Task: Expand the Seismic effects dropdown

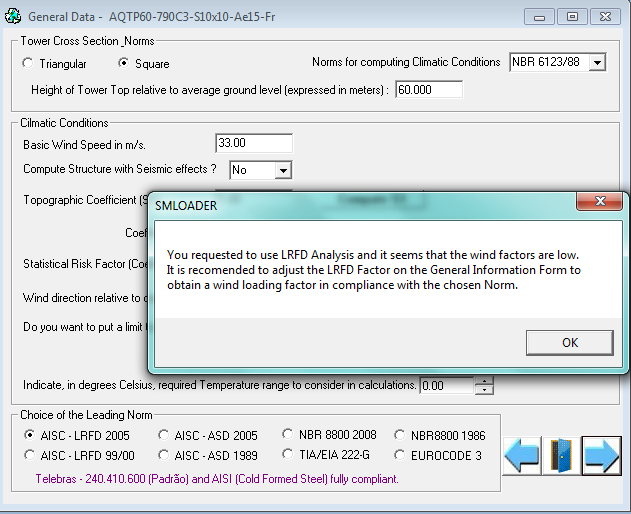Action: (x=282, y=171)
